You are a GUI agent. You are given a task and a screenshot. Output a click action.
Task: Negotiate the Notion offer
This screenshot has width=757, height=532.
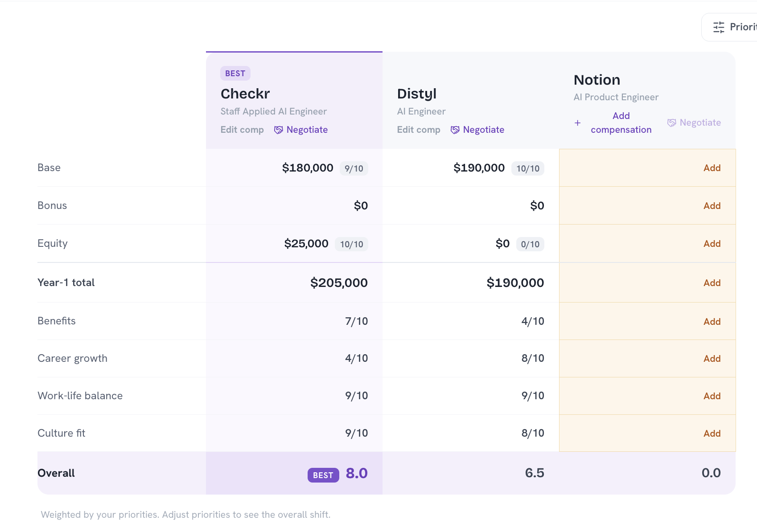pyautogui.click(x=694, y=123)
